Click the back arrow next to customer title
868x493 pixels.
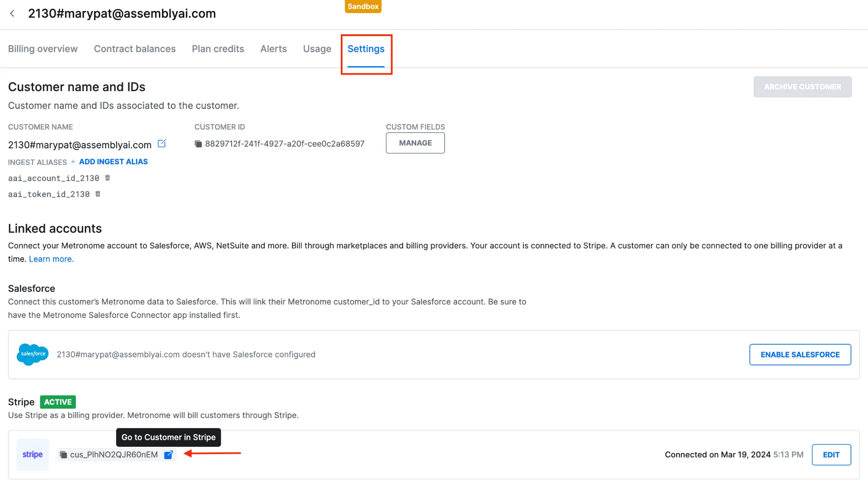point(12,14)
